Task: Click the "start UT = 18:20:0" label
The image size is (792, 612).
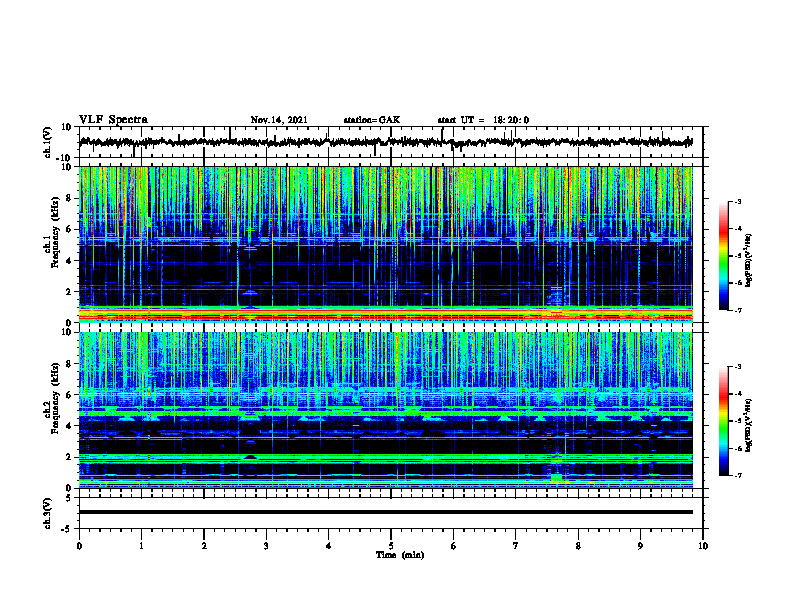Action: [x=483, y=120]
